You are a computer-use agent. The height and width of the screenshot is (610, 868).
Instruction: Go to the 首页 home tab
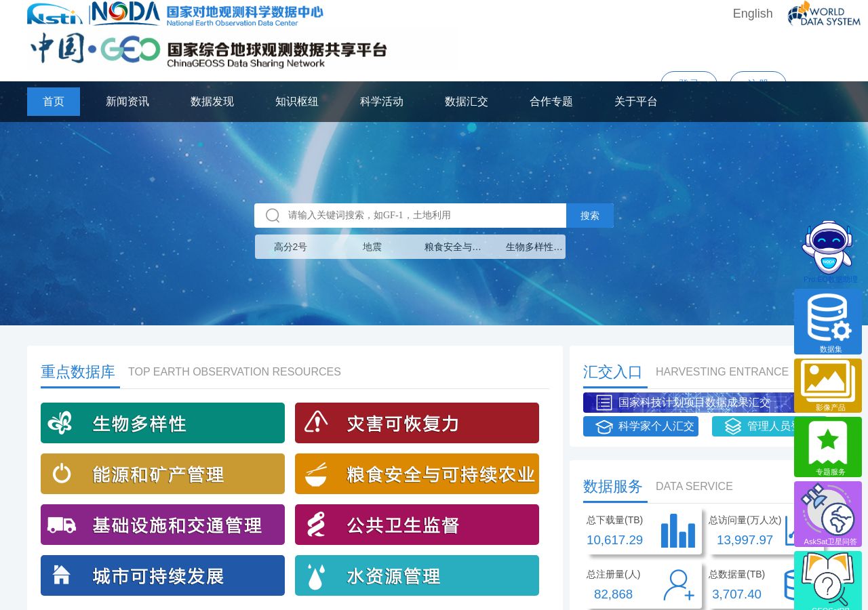pyautogui.click(x=54, y=102)
